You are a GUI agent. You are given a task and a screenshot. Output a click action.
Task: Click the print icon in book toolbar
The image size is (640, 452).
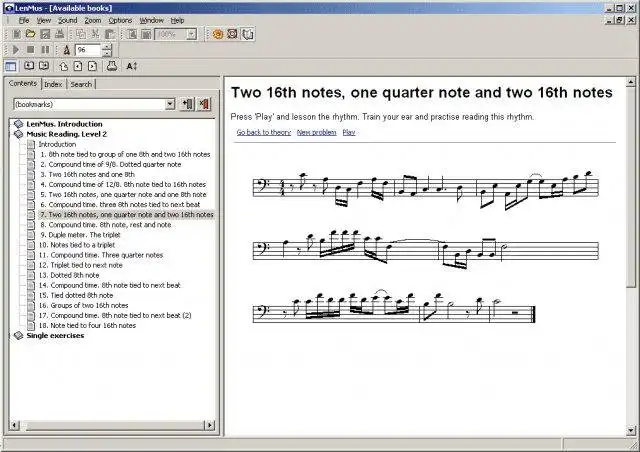[112, 66]
